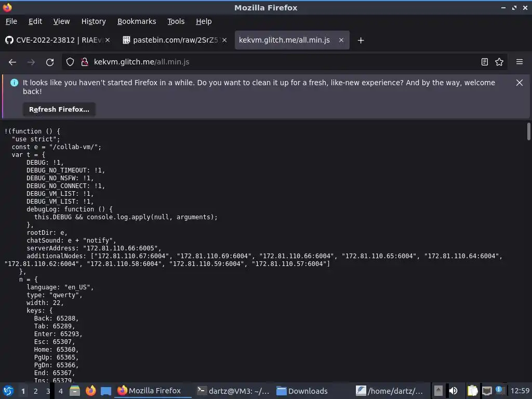Click the removable media tray icon
Viewport: 532px width, 399px height.
pos(438,391)
